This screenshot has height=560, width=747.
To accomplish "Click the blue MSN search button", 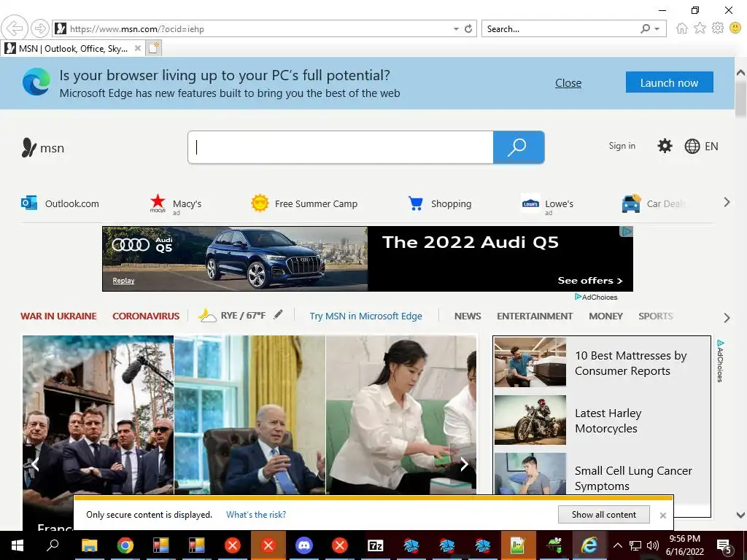I will tap(519, 147).
